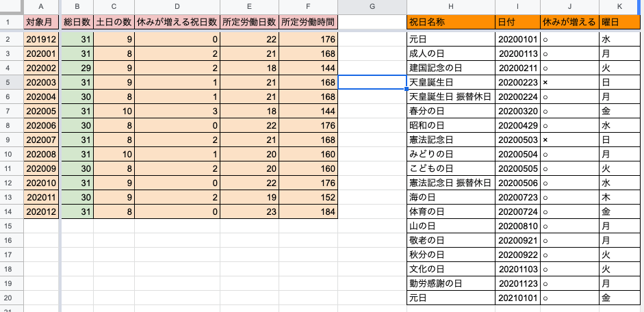Click the 海の日 cell
Image resolution: width=644 pixels, height=312 pixels.
click(451, 198)
